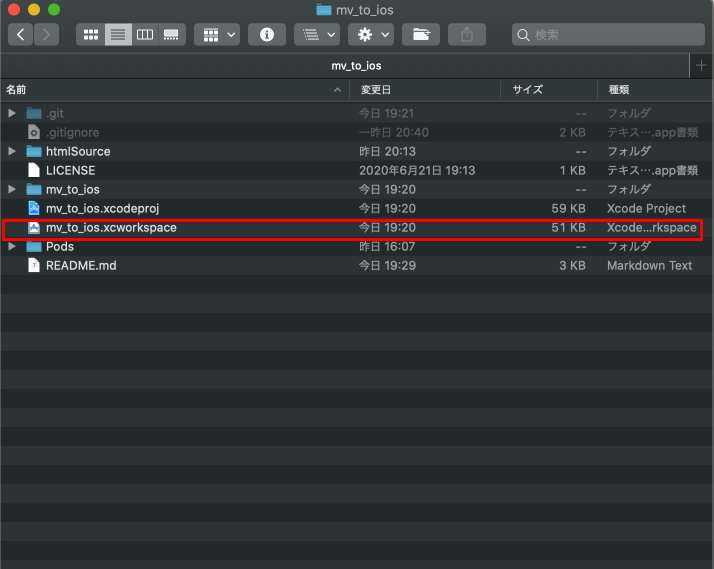Screen dimensions: 714x569
Task: Select the mv_to_ios folder icon in list
Action: pos(34,189)
